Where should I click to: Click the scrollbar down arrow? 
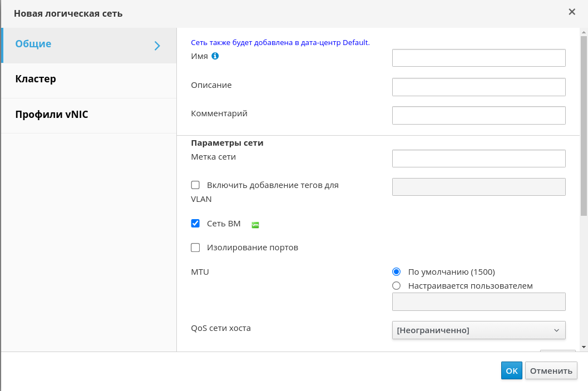[x=584, y=347]
